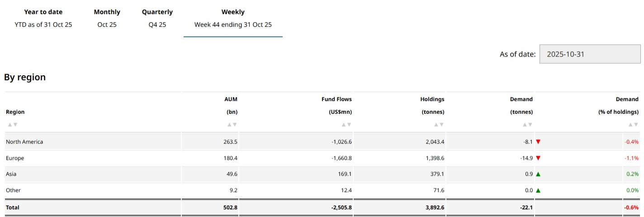Click the By region heading
The width and height of the screenshot is (644, 217).
25,77
